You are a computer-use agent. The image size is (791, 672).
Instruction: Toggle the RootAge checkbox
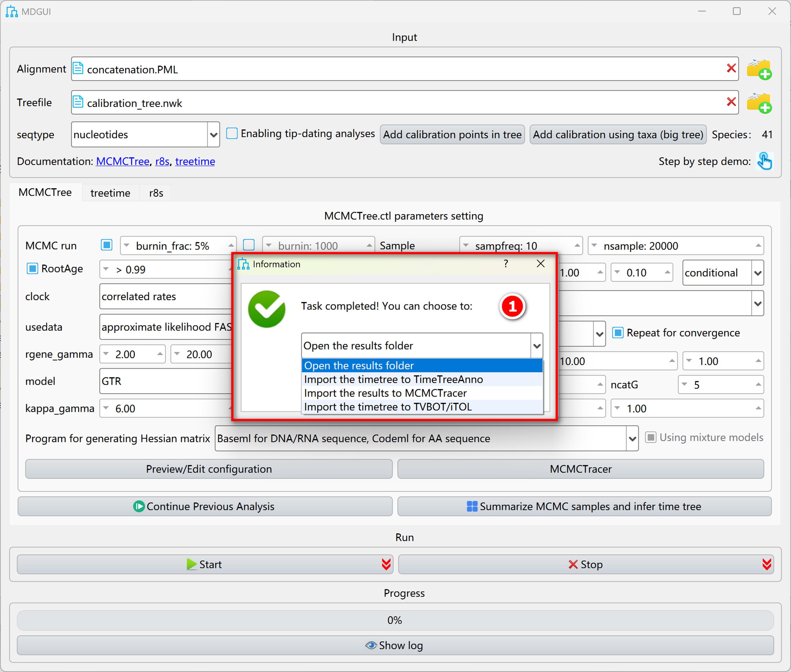pyautogui.click(x=32, y=268)
